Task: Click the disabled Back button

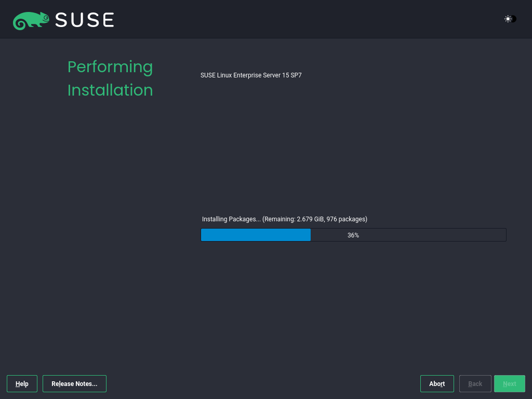Action: point(475,383)
